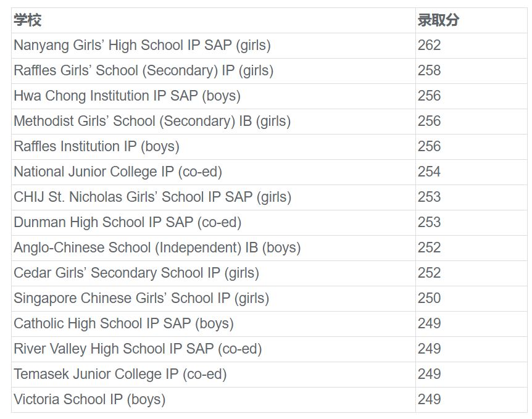Click Dunman High School IP SAP
Image resolution: width=532 pixels, height=419 pixels.
[127, 223]
